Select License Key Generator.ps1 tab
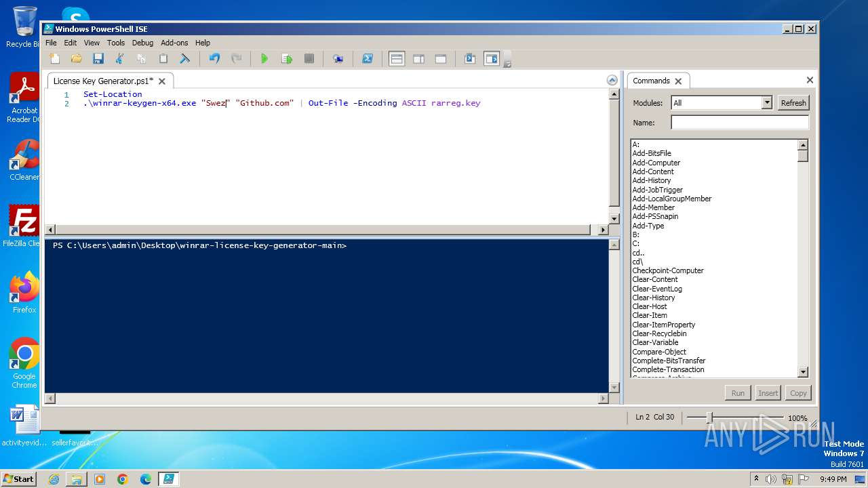 pos(103,81)
